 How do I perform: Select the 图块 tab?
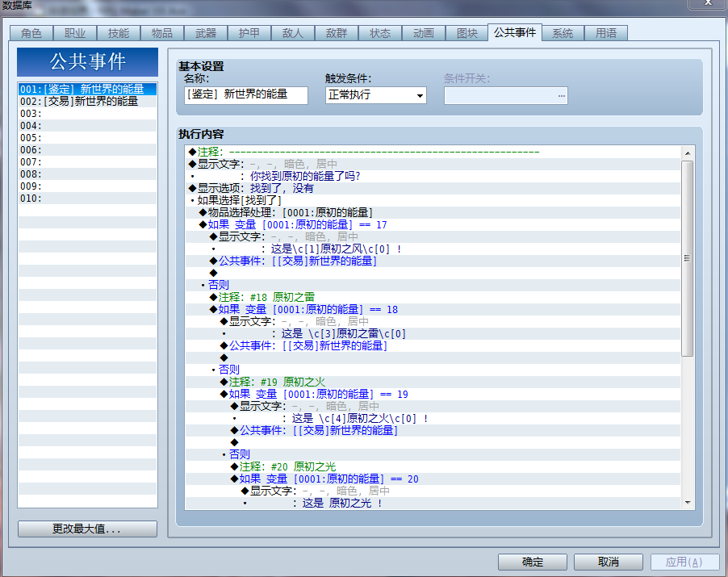pos(467,33)
